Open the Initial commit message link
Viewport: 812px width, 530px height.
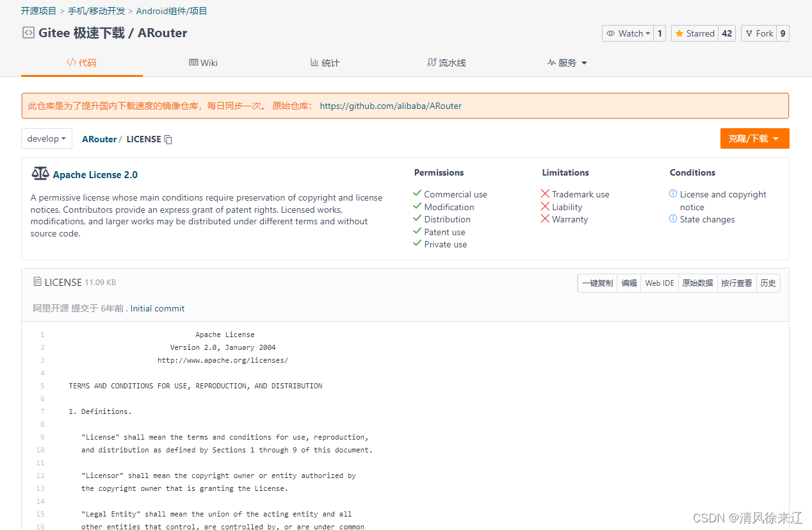(x=158, y=308)
